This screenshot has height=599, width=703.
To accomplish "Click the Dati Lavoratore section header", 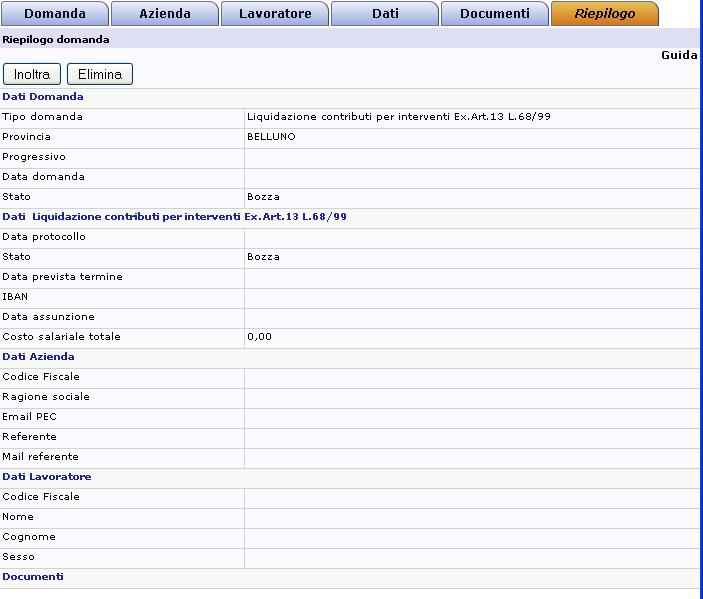I will [x=47, y=477].
